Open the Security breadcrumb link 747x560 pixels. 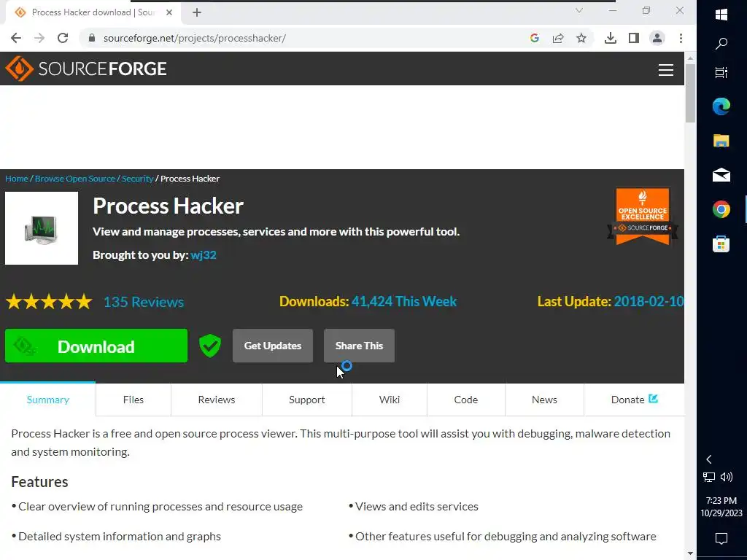[x=137, y=179]
